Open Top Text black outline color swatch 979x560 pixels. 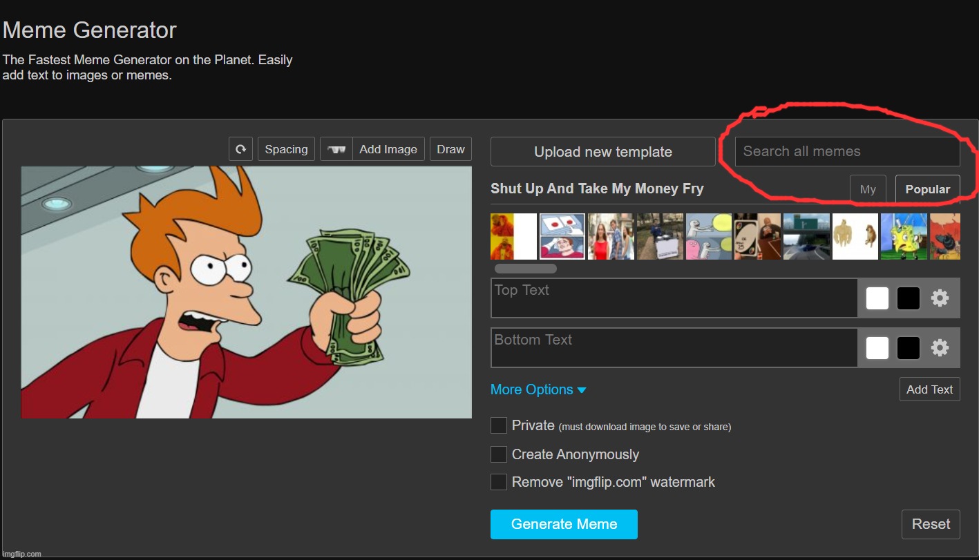point(909,298)
